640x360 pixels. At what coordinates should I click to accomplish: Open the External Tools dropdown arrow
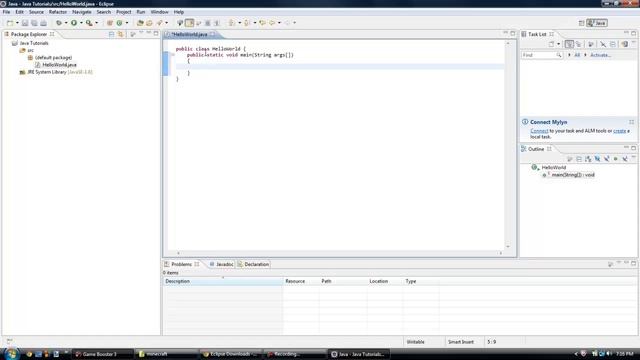96,23
